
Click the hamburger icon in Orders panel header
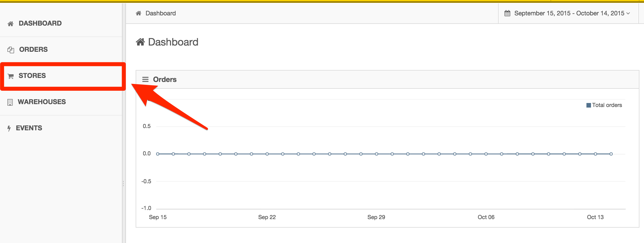pyautogui.click(x=145, y=79)
